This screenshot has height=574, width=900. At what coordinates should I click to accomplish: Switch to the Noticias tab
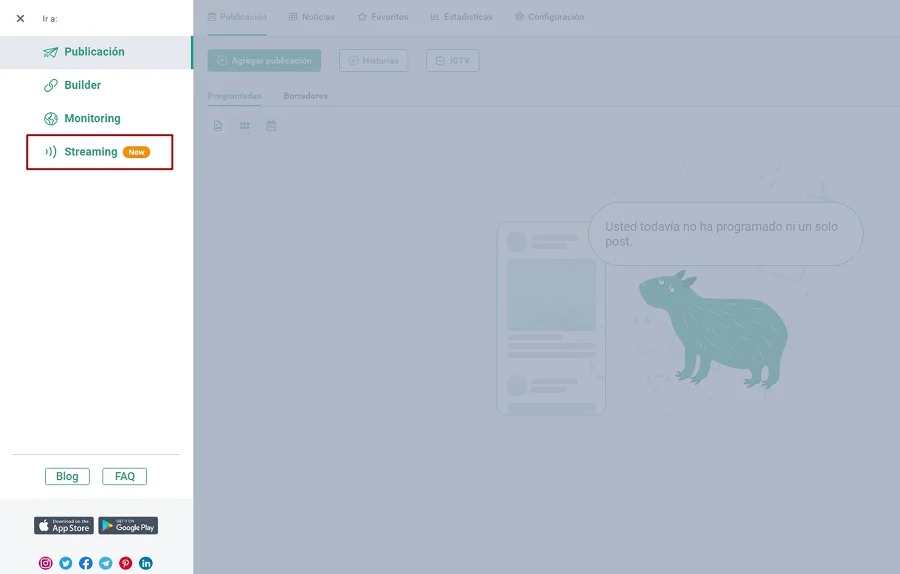click(311, 17)
